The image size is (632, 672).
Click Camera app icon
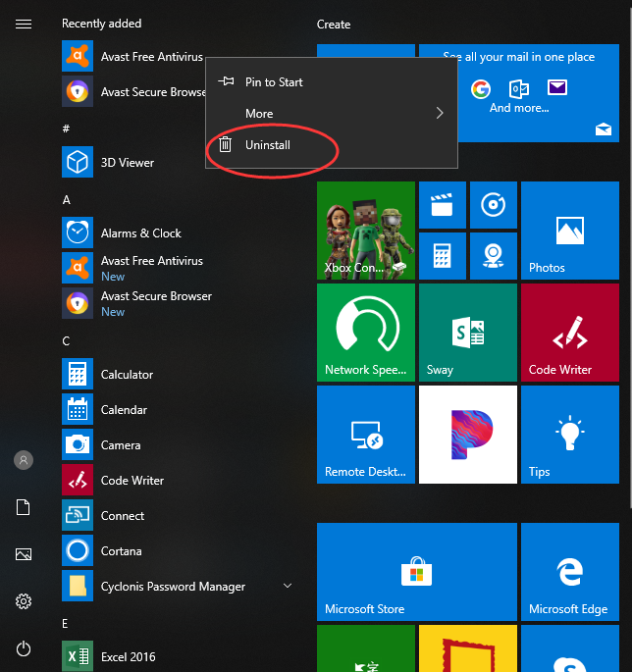[x=78, y=444]
